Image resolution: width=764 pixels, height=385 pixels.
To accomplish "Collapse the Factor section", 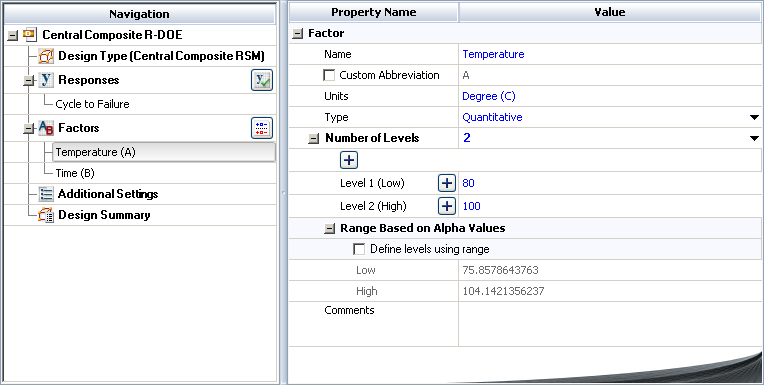I will point(297,34).
